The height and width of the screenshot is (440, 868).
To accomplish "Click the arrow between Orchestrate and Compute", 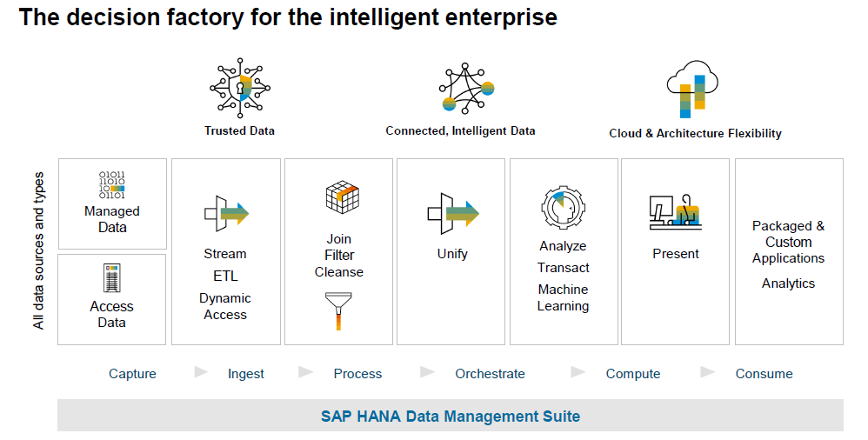I will 578,372.
